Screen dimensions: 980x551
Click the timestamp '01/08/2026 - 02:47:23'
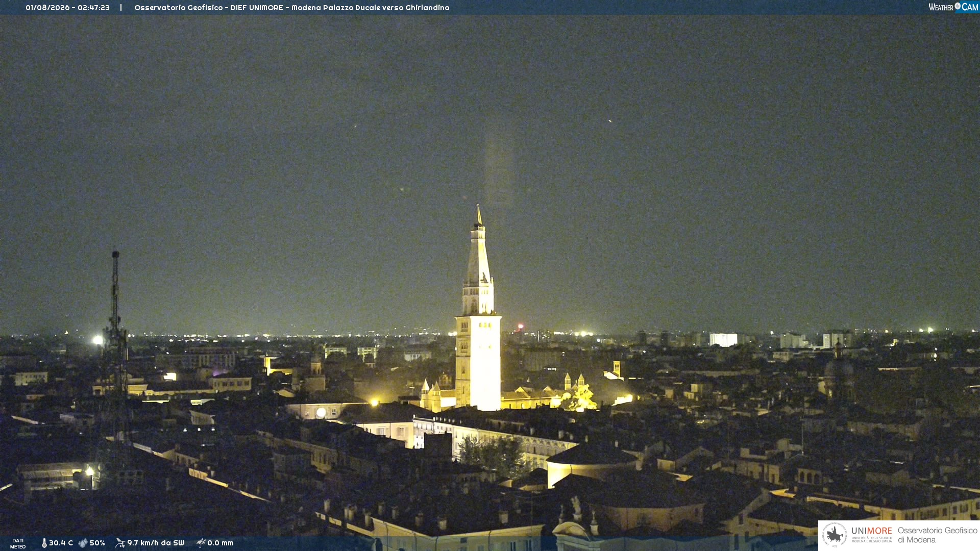(x=67, y=8)
